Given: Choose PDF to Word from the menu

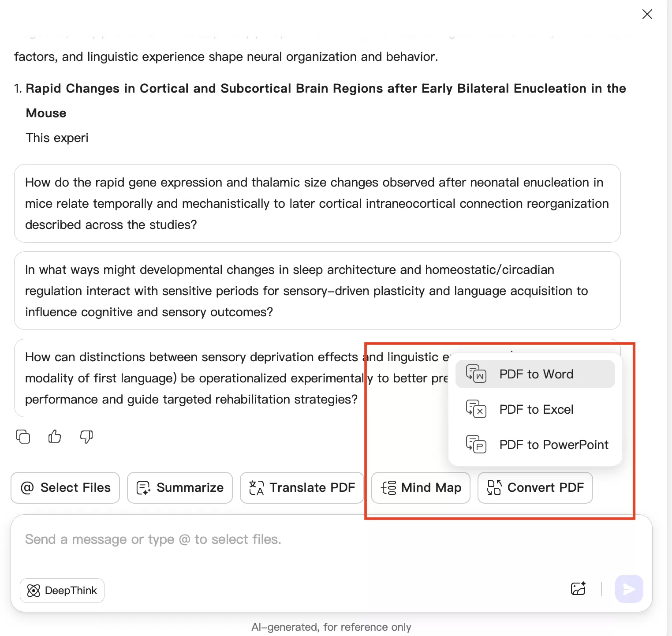Looking at the screenshot, I should pos(536,374).
